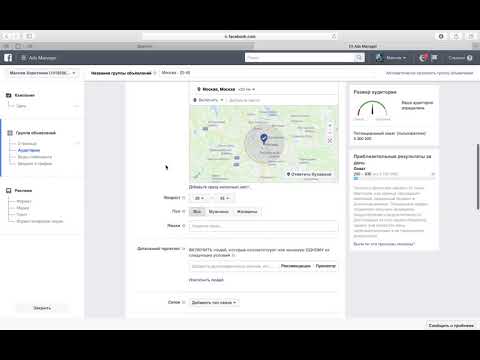Switch to the Ads Manager browser tab
Image resolution: width=480 pixels, height=360 pixels.
[363, 46]
